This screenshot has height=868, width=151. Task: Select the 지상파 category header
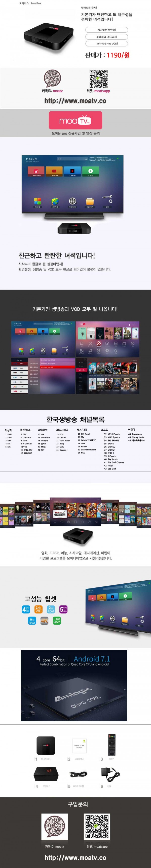[9, 430]
